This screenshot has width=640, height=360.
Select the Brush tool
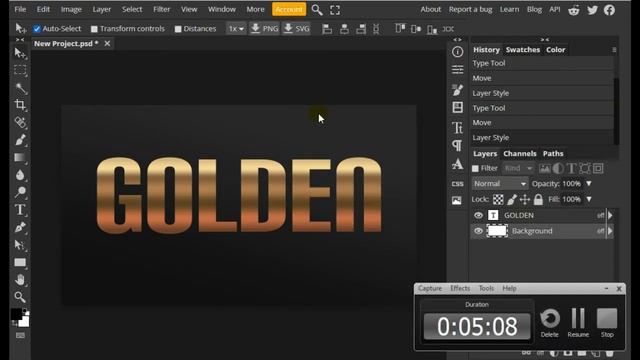pos(20,140)
